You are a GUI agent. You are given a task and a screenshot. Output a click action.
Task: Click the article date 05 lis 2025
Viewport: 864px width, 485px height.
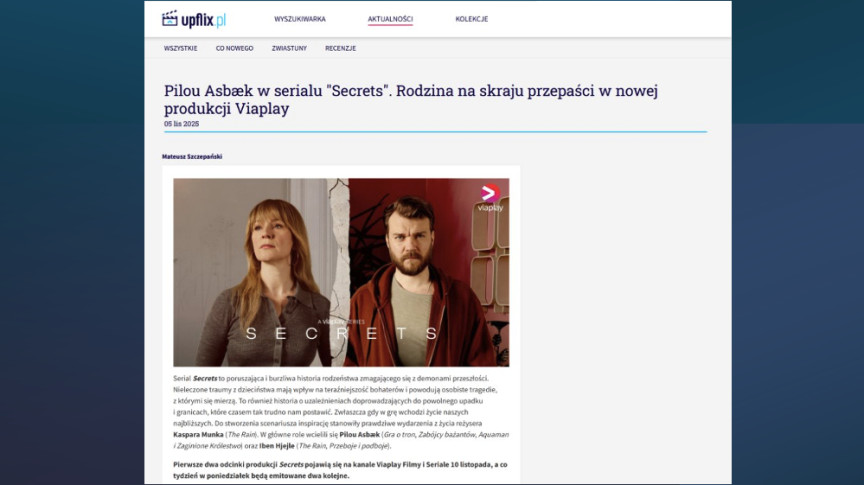coord(181,123)
